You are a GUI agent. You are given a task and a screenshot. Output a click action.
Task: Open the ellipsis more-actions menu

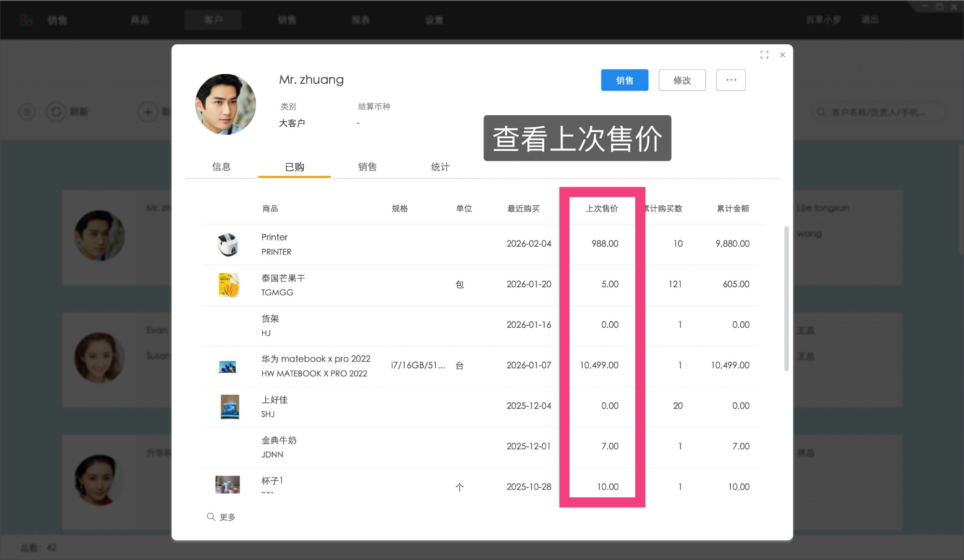tap(731, 80)
